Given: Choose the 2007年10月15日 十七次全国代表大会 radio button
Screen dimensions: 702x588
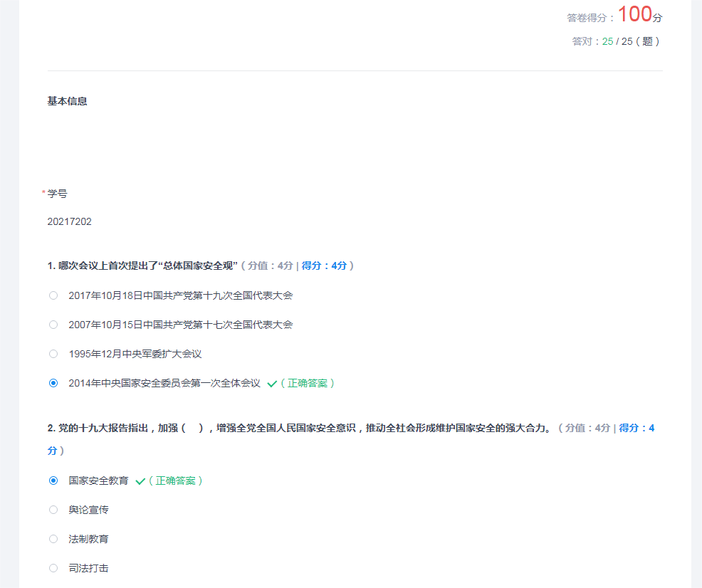Looking at the screenshot, I should pyautogui.click(x=53, y=325).
